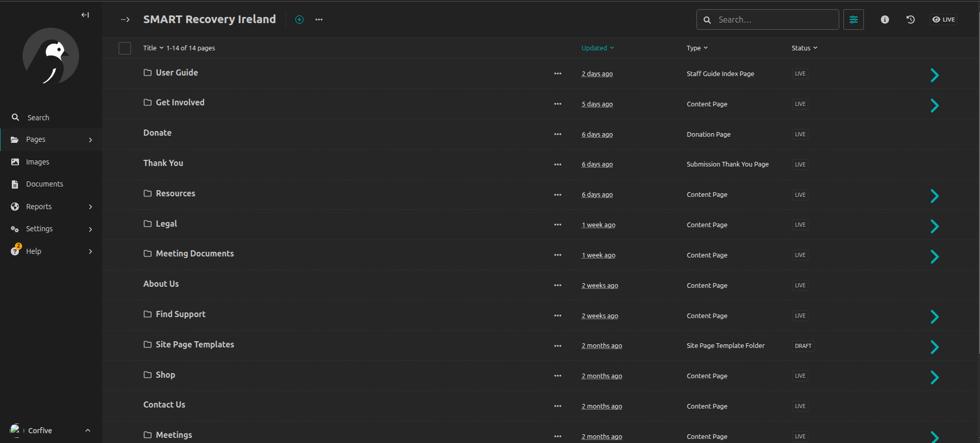
Task: Click '2 days ago' for User Guide
Action: point(597,74)
